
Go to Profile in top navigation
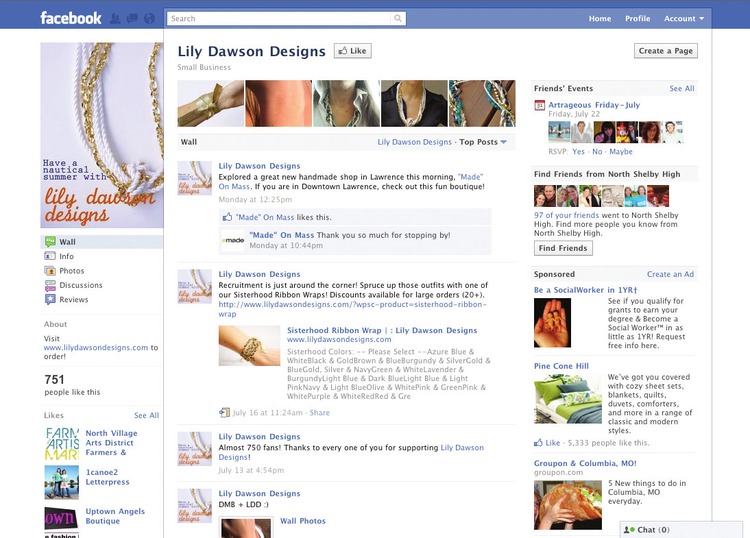coord(637,19)
